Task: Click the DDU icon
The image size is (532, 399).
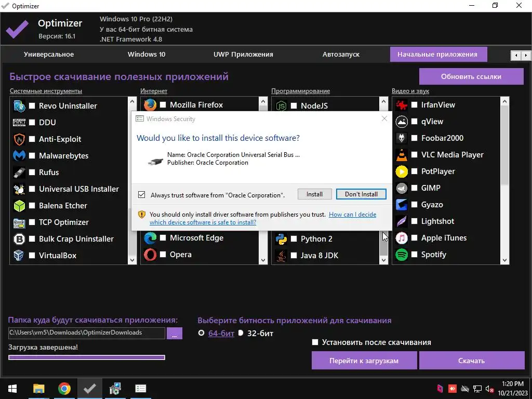Action: click(19, 123)
